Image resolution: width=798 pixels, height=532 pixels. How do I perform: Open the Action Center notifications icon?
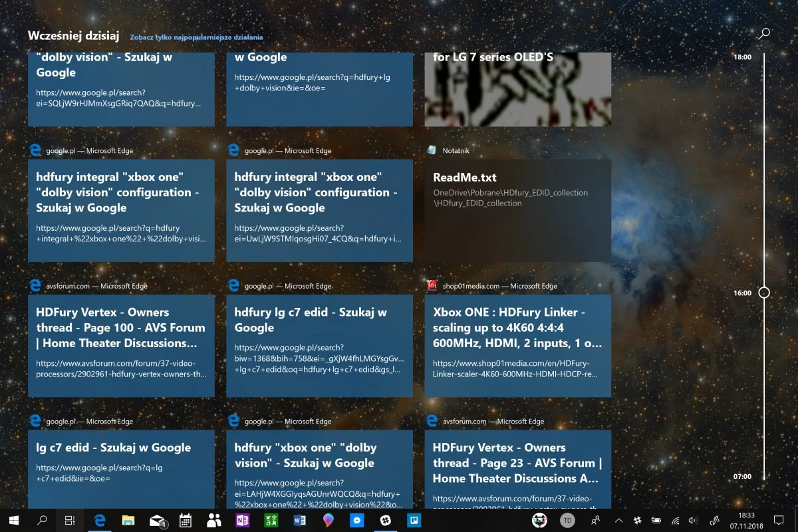(779, 520)
